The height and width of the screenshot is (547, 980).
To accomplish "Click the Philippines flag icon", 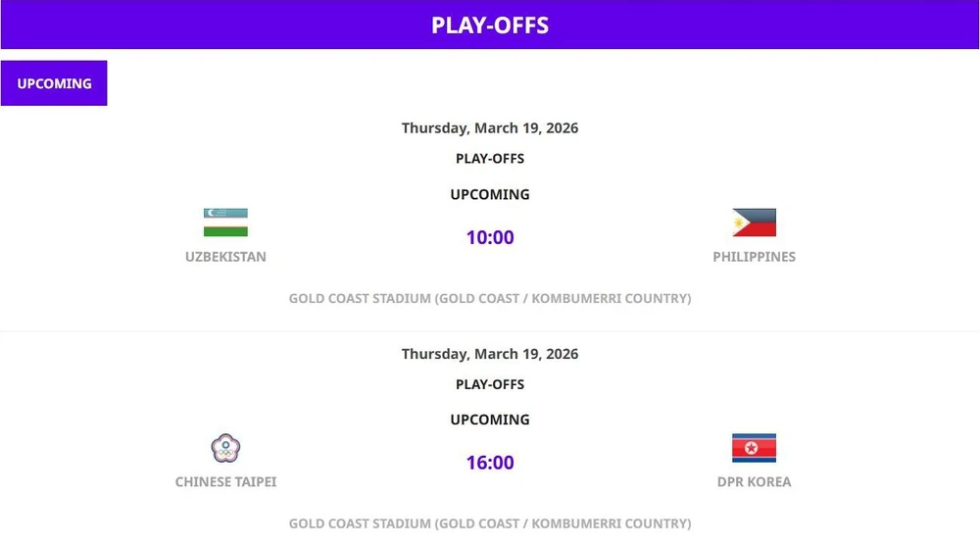I will [754, 223].
